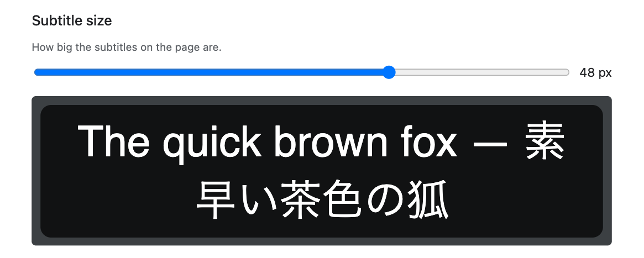Image resolution: width=644 pixels, height=258 pixels.
Task: Click the unfilled grey part of the slider track
Action: tap(482, 72)
